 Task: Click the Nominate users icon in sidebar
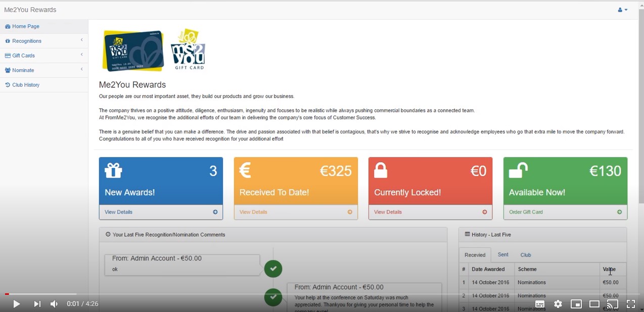click(x=8, y=70)
